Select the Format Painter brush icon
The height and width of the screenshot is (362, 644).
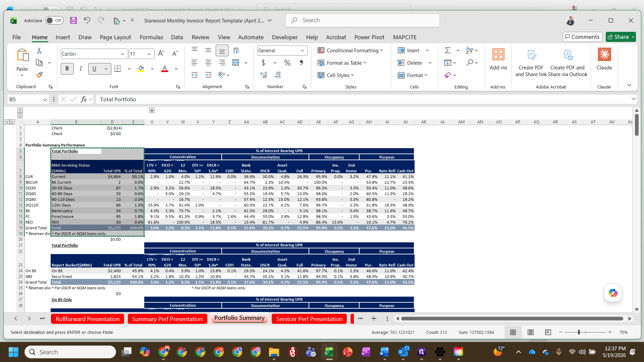pyautogui.click(x=39, y=75)
